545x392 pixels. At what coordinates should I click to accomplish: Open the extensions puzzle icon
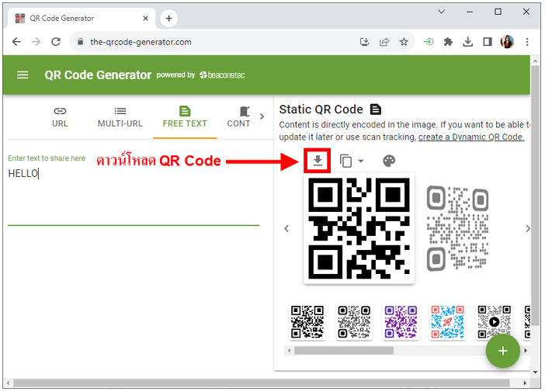click(448, 42)
